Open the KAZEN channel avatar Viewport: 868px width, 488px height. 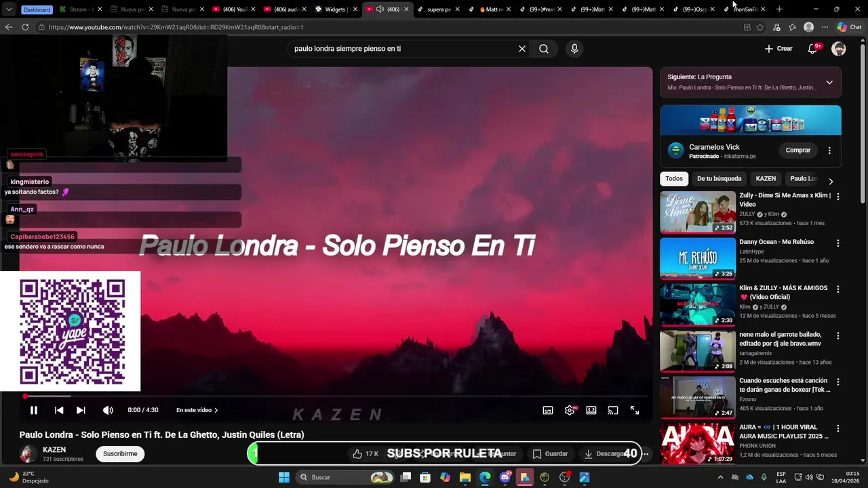28,454
